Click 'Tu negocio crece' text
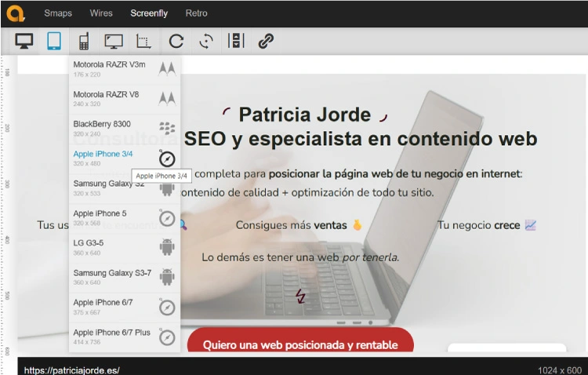Image resolution: width=588 pixels, height=375 pixels. pos(478,225)
